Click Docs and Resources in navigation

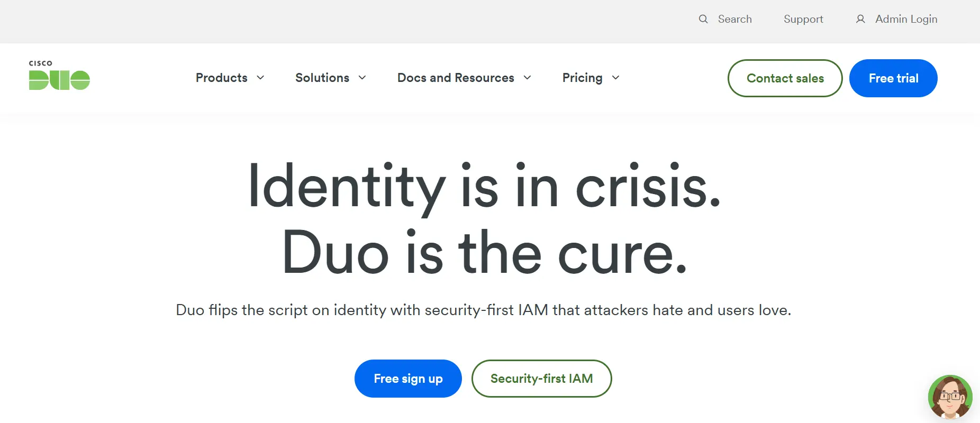[x=455, y=78]
